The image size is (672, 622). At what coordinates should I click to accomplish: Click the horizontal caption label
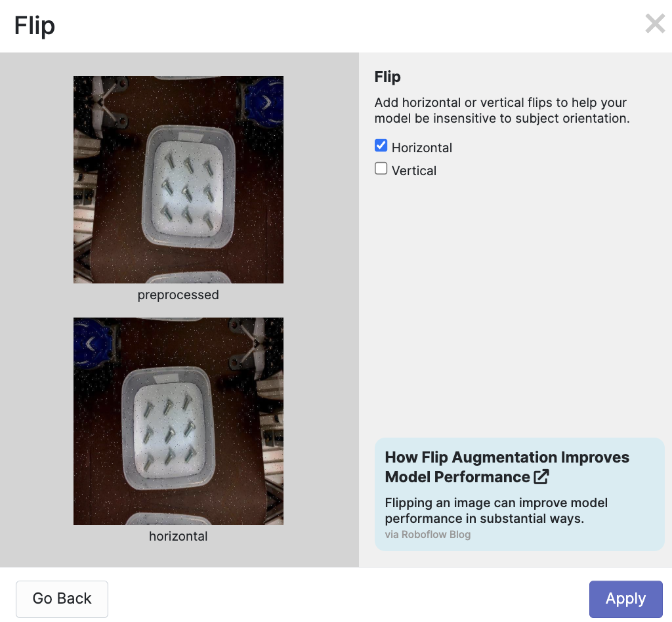(178, 536)
